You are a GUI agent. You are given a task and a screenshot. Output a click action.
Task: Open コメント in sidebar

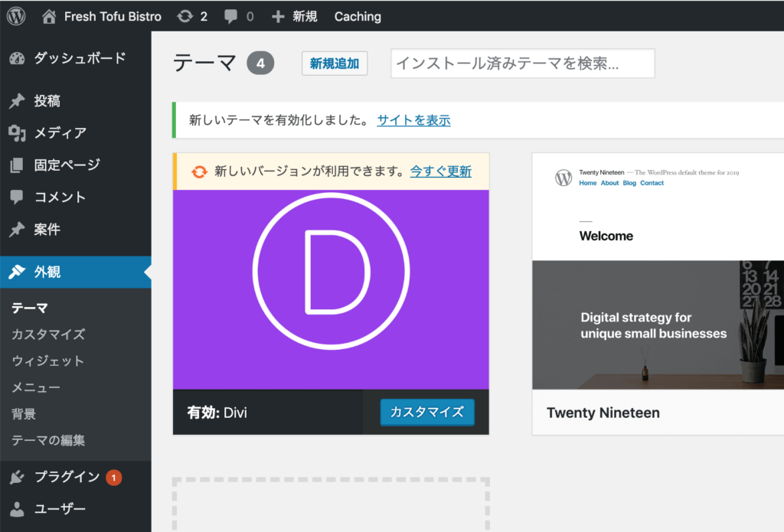(x=60, y=197)
